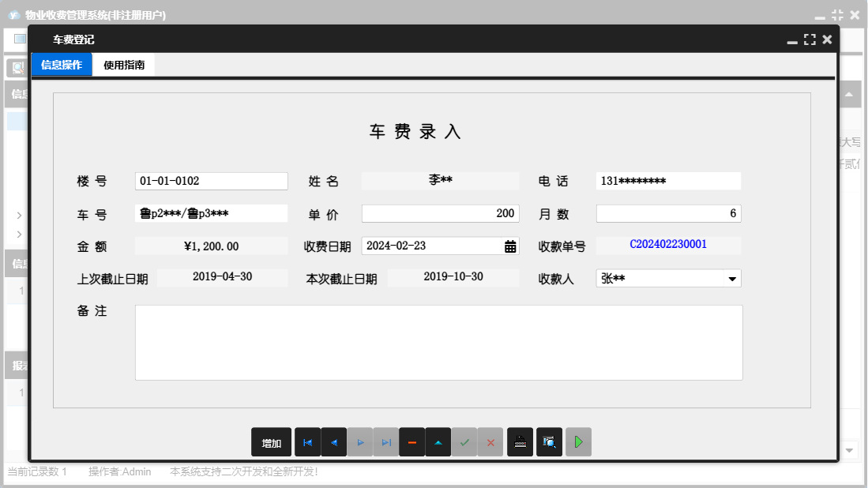Select the 信息操作 tab
This screenshot has height=488, width=868.
tap(62, 66)
